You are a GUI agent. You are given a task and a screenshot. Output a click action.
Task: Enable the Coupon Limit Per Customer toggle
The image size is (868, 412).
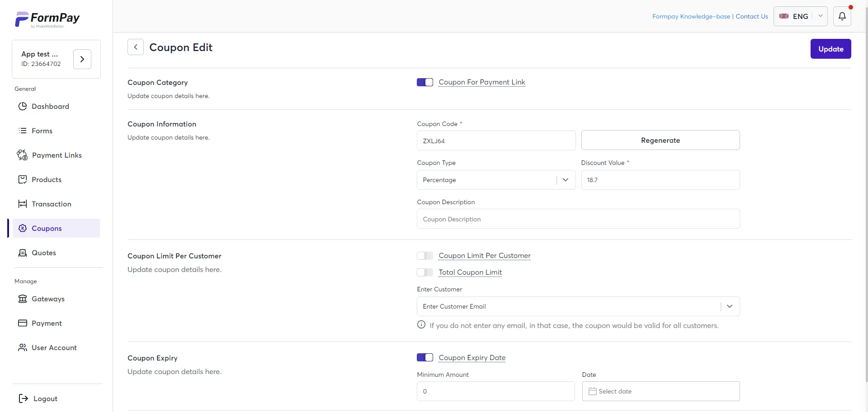425,256
